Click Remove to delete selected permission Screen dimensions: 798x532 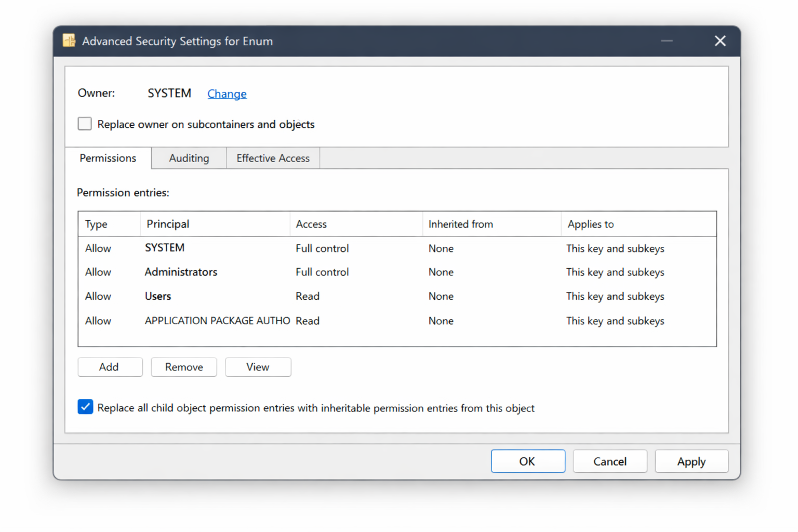coord(183,367)
